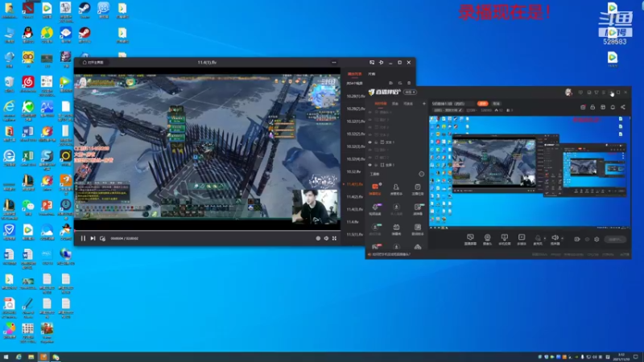Pin the video player on top

381,63
